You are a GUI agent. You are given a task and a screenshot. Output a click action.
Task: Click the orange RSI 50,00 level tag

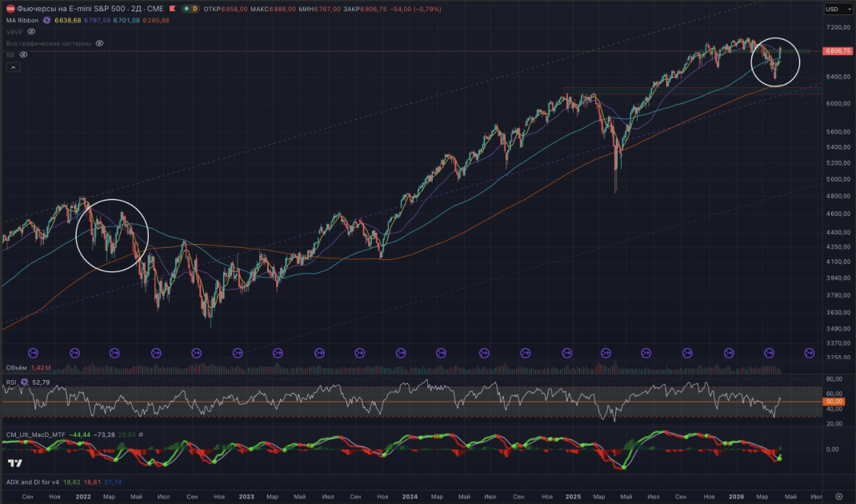coord(834,402)
